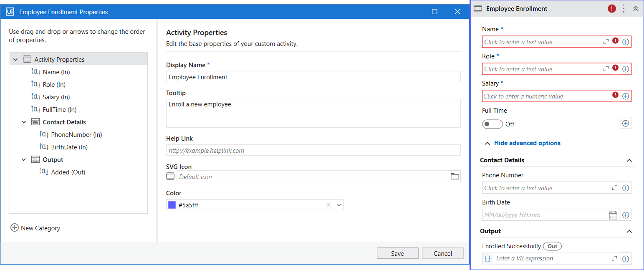Image resolution: width=644 pixels, height=270 pixels.
Task: Click the Help Link input field
Action: coord(313,150)
